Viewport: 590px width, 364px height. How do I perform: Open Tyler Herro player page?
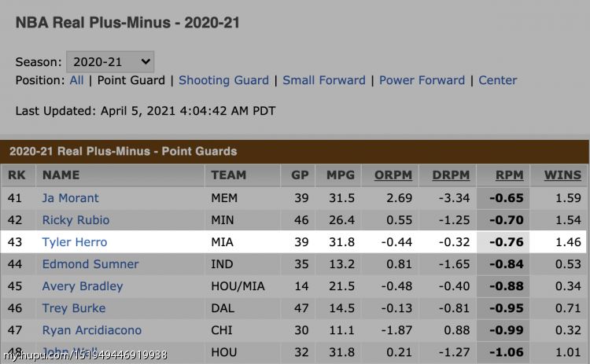tap(75, 242)
